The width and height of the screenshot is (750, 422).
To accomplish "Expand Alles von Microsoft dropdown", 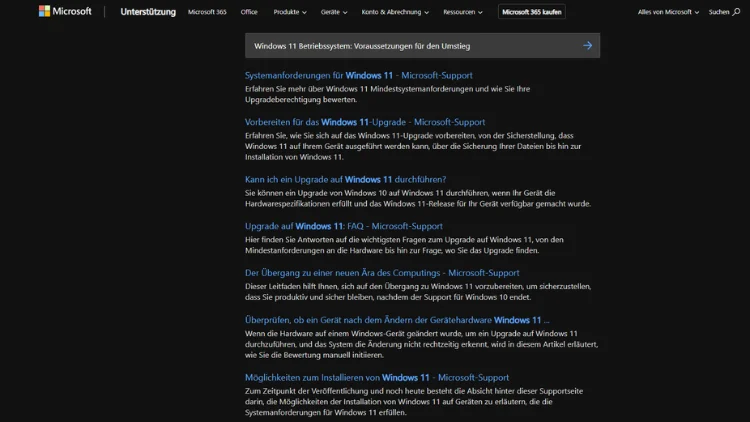I will 668,11.
